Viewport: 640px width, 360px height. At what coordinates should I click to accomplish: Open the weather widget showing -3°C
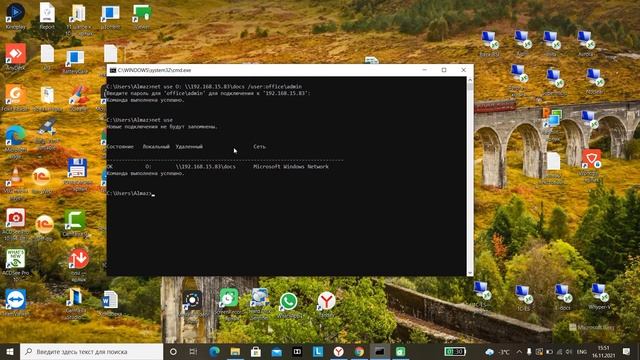[x=498, y=352]
